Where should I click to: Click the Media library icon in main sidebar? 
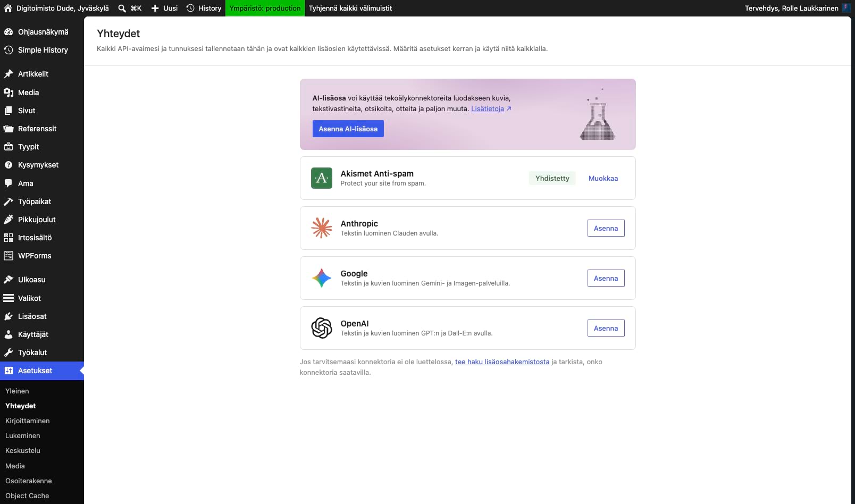click(x=9, y=93)
